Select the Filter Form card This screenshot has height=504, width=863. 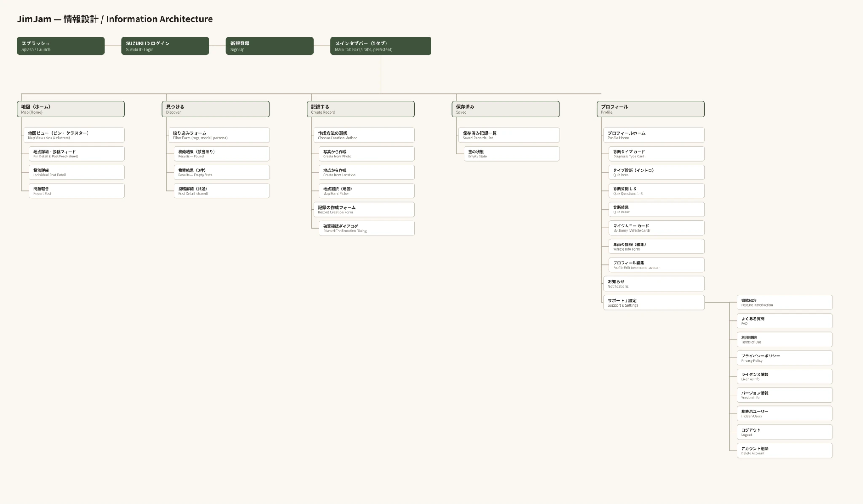point(219,135)
